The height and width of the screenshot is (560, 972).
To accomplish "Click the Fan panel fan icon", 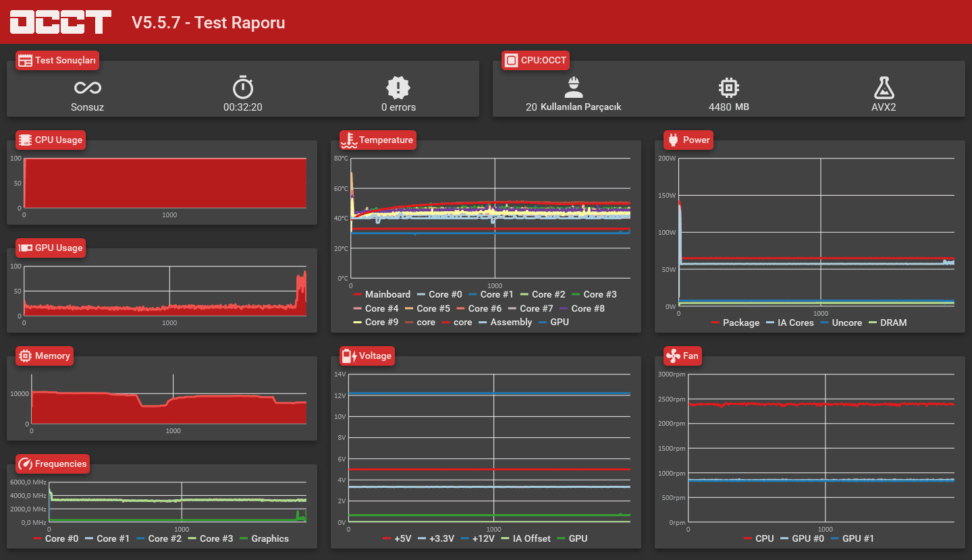I will point(672,356).
